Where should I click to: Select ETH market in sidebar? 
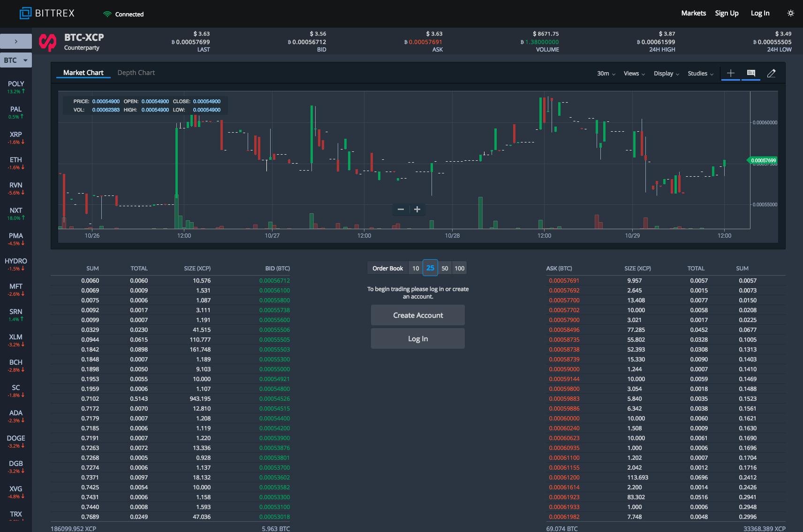tap(16, 163)
